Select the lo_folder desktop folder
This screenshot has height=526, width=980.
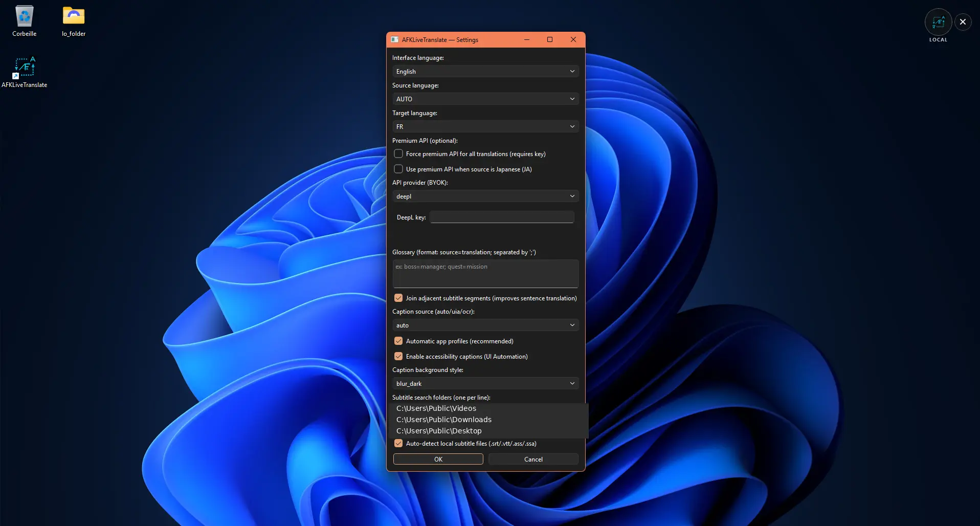coord(74,21)
